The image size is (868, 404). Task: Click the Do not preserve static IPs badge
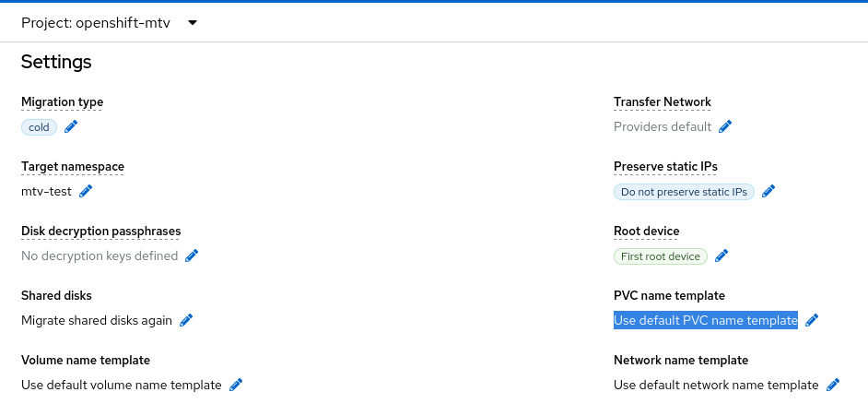point(684,192)
